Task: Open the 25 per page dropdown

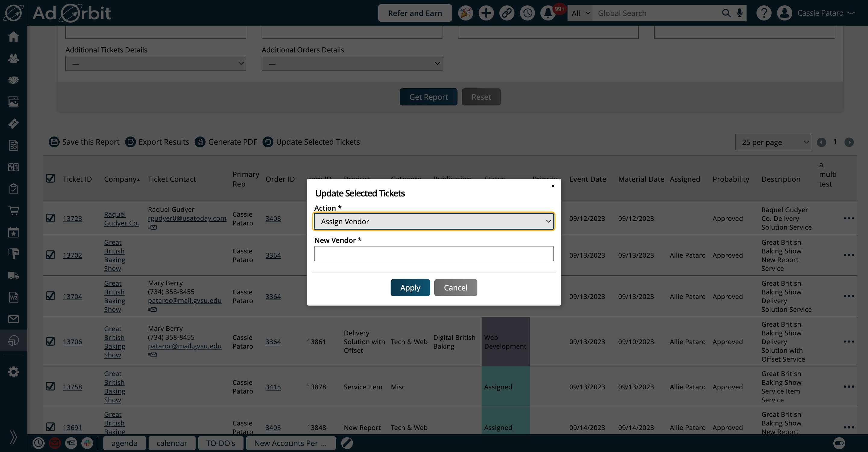Action: [773, 142]
